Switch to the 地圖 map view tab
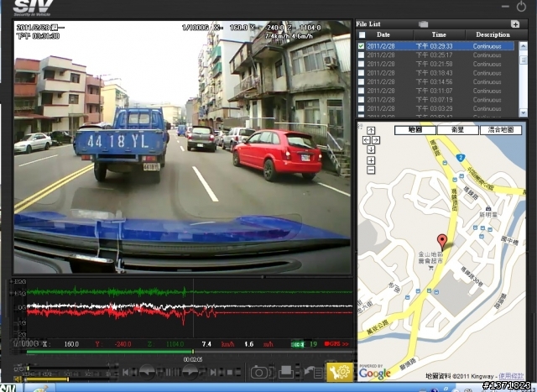Screen dimensions: 537x392 415,130
